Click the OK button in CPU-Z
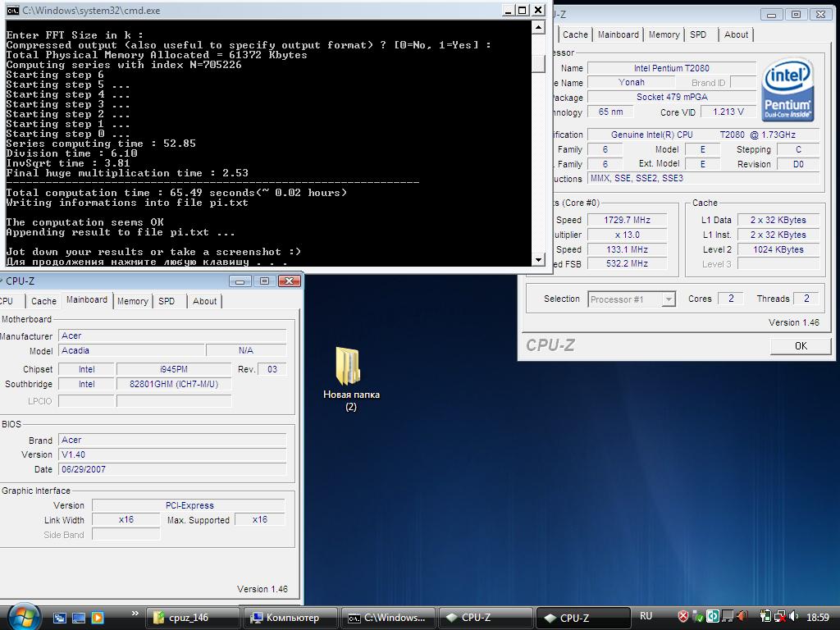840x630 pixels. 801,346
